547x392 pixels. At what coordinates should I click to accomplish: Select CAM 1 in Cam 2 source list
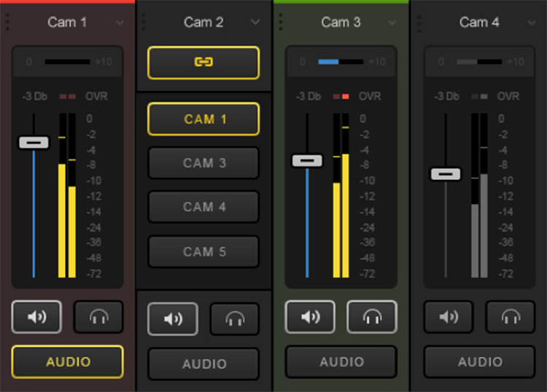pyautogui.click(x=203, y=119)
